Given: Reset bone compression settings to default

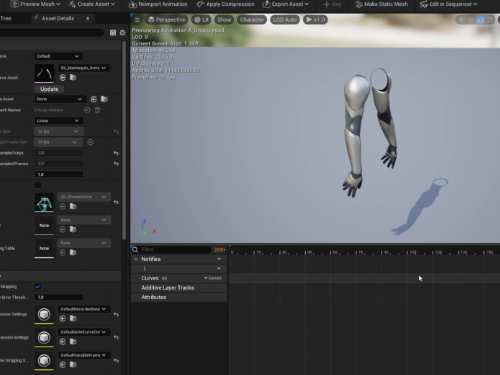Looking at the screenshot, I should coord(116,315).
